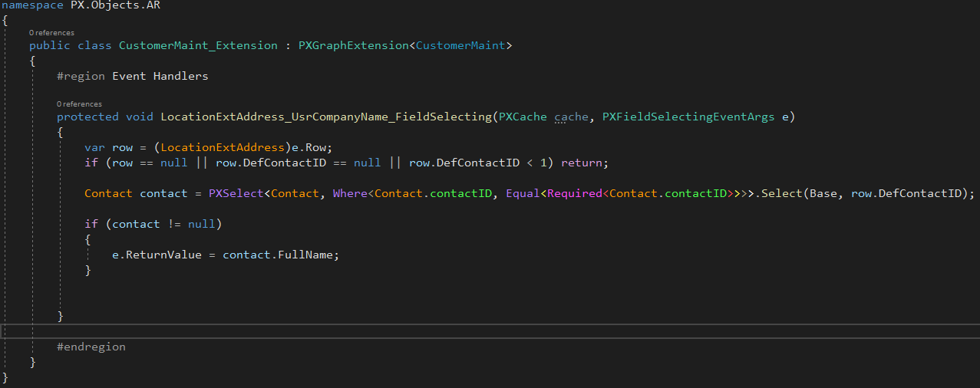Click the 'void' return type

(x=139, y=117)
